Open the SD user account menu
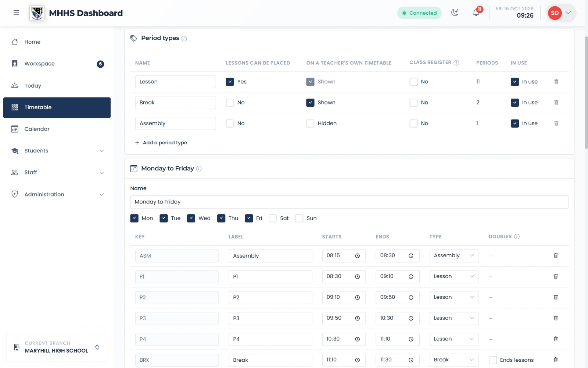588x368 pixels. click(561, 13)
